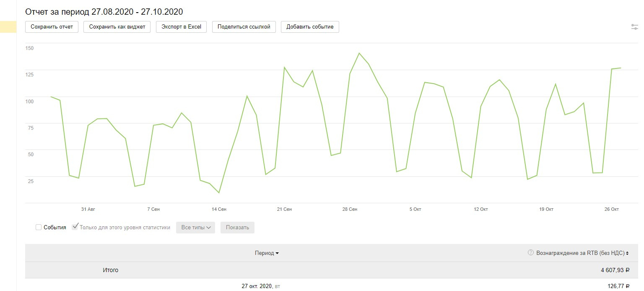Viewport: 644px width, 291px height.
Task: Click value 126,77 ₽
Action: 619,286
